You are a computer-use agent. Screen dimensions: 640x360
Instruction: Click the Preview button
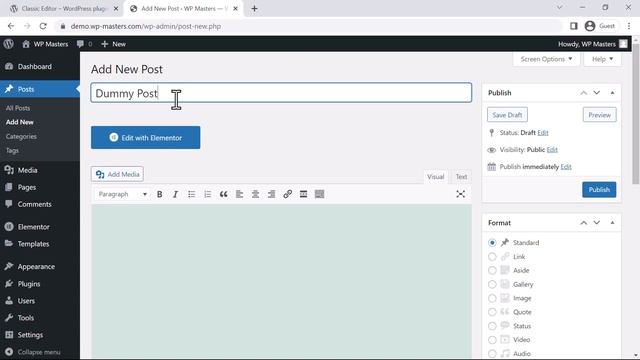(599, 115)
